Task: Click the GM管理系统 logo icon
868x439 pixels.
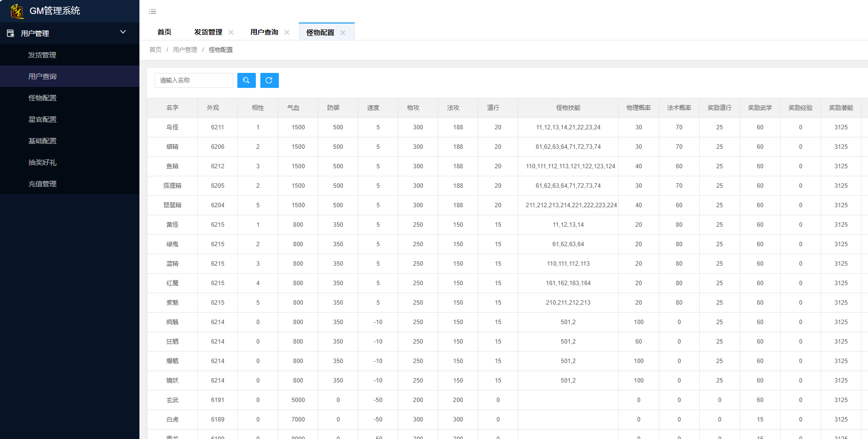Action: point(16,11)
